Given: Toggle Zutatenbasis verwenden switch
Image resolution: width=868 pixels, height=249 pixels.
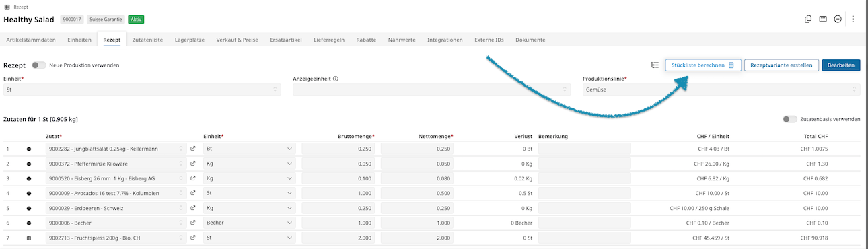Looking at the screenshot, I should [x=790, y=119].
